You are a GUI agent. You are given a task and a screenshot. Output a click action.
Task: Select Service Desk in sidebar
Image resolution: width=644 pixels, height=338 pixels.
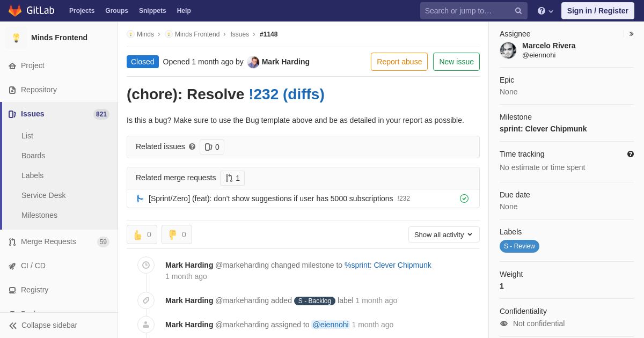[x=43, y=195]
